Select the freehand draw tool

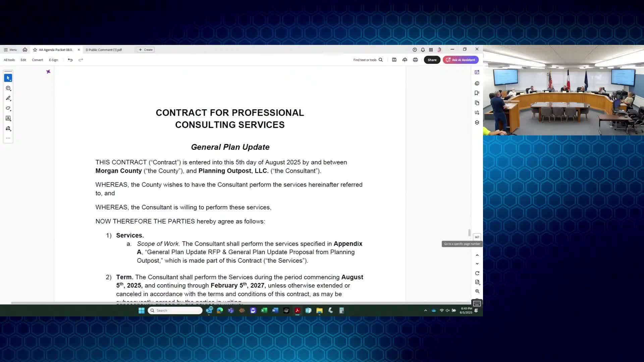(x=8, y=108)
